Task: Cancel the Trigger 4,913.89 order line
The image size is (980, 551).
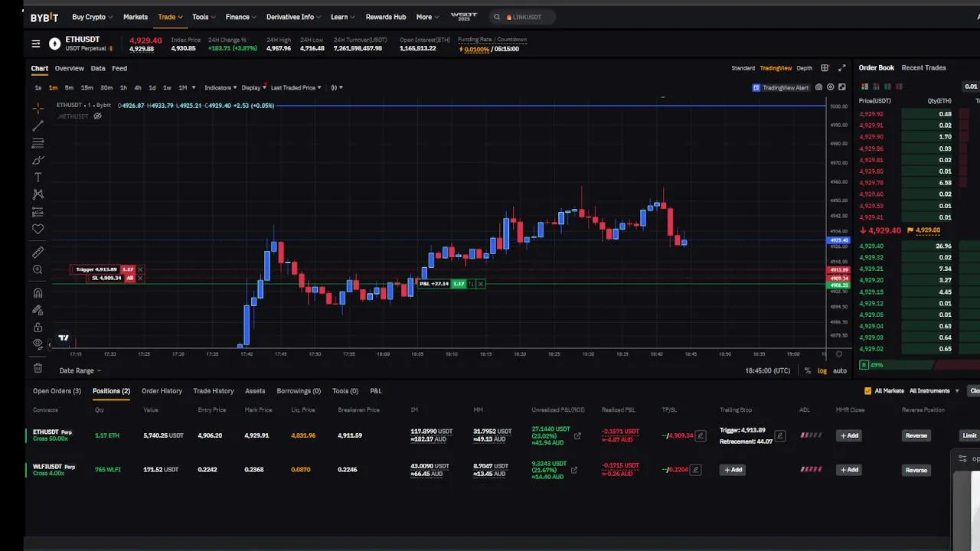Action: 140,269
